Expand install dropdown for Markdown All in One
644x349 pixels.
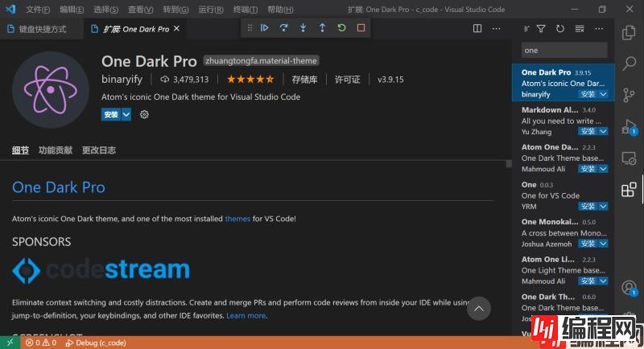coord(603,131)
